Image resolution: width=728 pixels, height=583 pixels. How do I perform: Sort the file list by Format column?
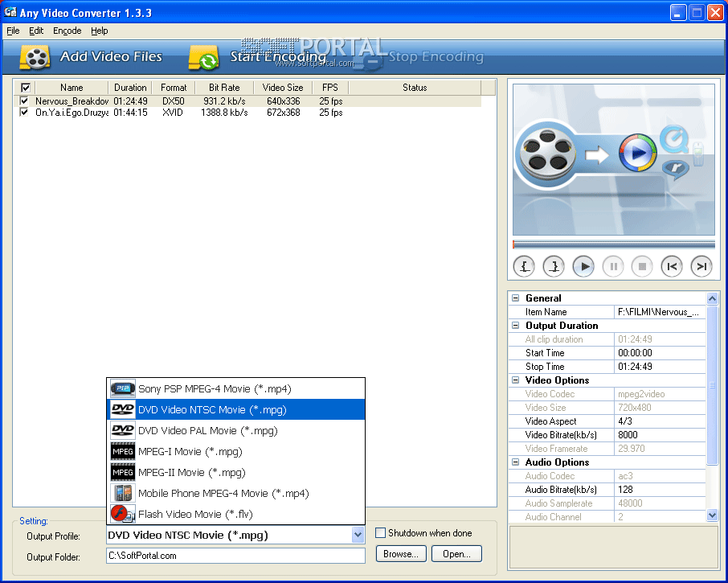point(174,88)
